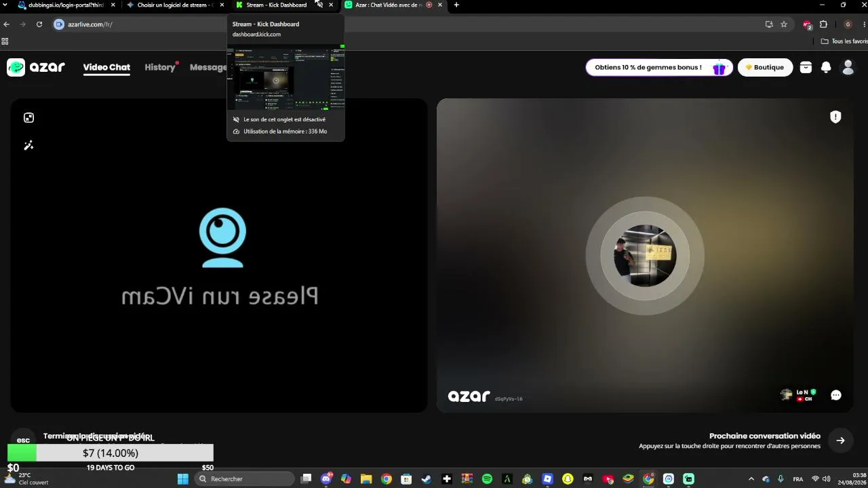Click the Kick Dashboard tab preview thumbnail
The height and width of the screenshot is (488, 868).
285,78
